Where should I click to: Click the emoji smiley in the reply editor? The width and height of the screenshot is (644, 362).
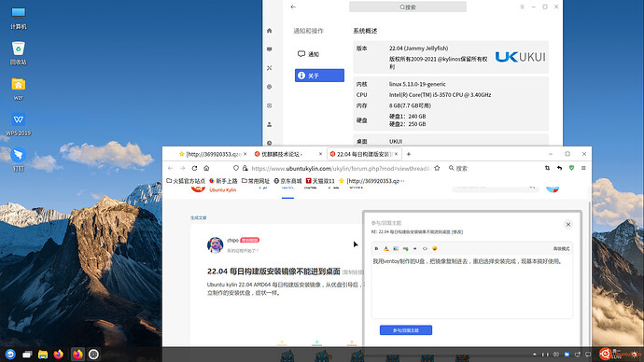tap(435, 249)
